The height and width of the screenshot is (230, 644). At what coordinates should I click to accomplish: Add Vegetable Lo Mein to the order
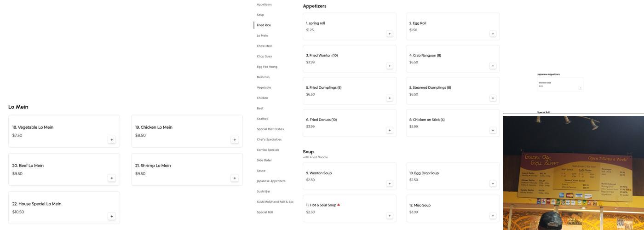coord(112,140)
